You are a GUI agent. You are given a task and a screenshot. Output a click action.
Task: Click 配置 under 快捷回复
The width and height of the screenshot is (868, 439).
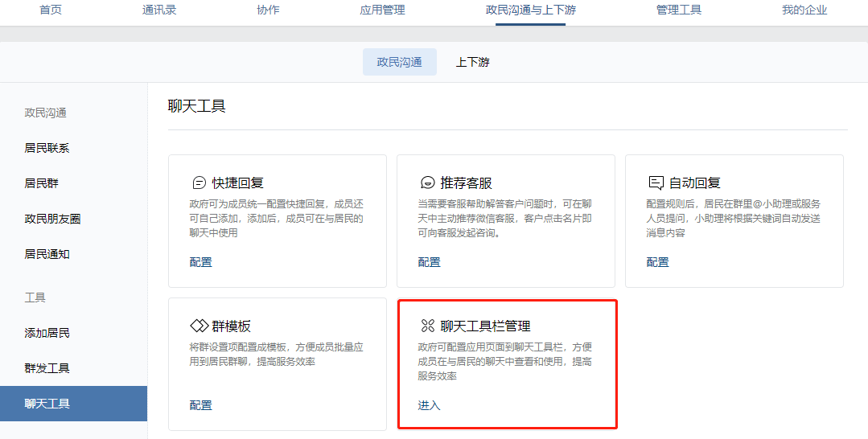pyautogui.click(x=201, y=262)
